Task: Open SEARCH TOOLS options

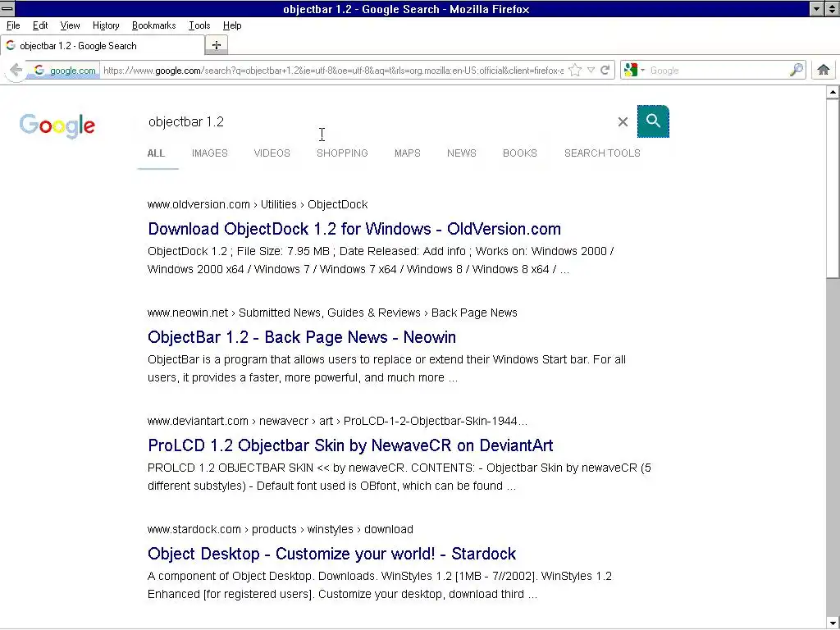Action: [x=602, y=153]
